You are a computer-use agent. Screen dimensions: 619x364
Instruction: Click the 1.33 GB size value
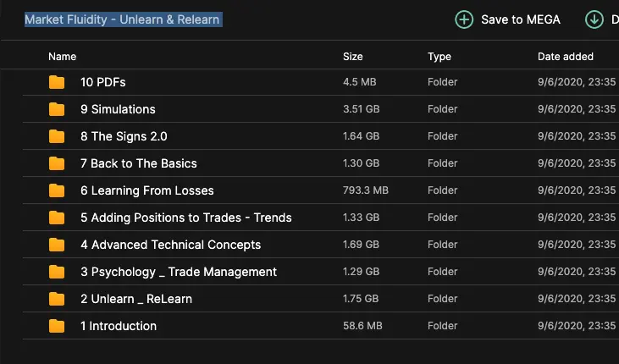pyautogui.click(x=362, y=218)
